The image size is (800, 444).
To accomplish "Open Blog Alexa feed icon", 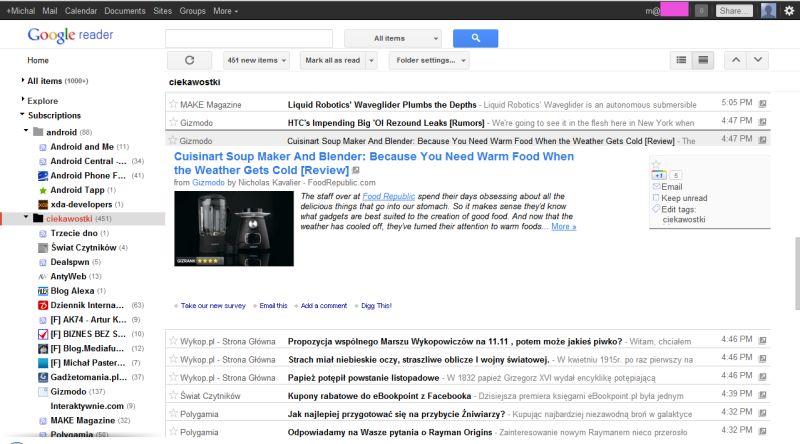I will pos(43,291).
